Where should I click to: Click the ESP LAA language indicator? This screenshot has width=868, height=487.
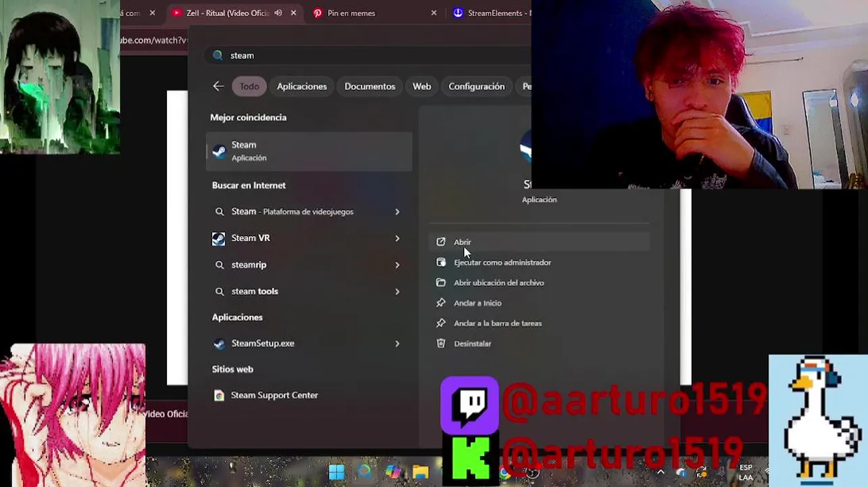(x=746, y=472)
